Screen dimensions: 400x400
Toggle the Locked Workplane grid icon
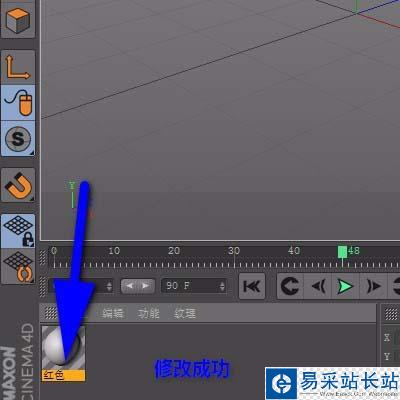[18, 231]
